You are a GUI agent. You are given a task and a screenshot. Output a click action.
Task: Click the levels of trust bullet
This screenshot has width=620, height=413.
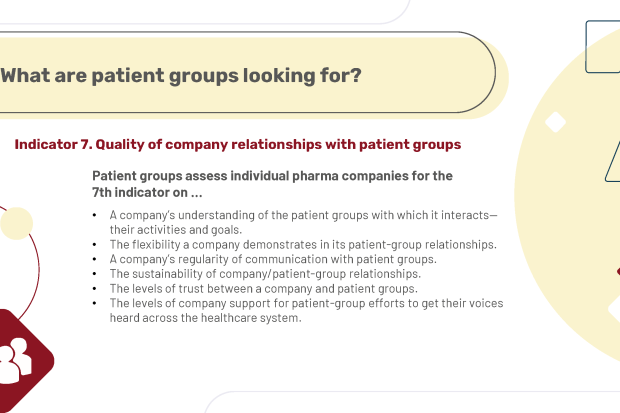[263, 288]
